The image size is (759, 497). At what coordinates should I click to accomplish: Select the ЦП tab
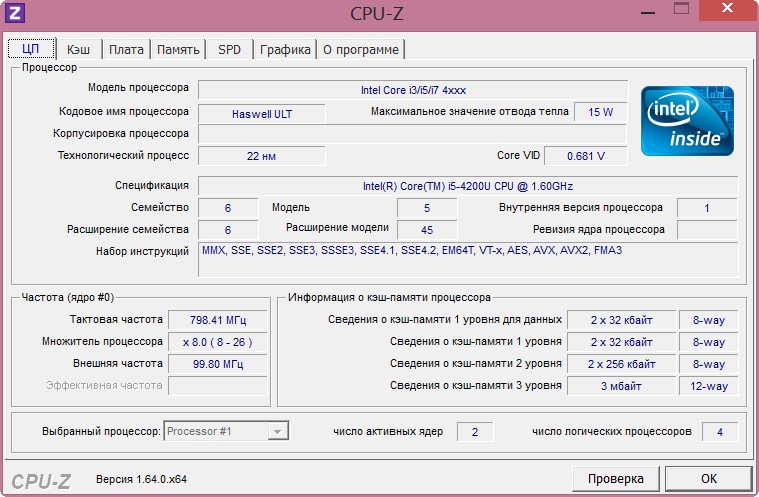pyautogui.click(x=31, y=49)
